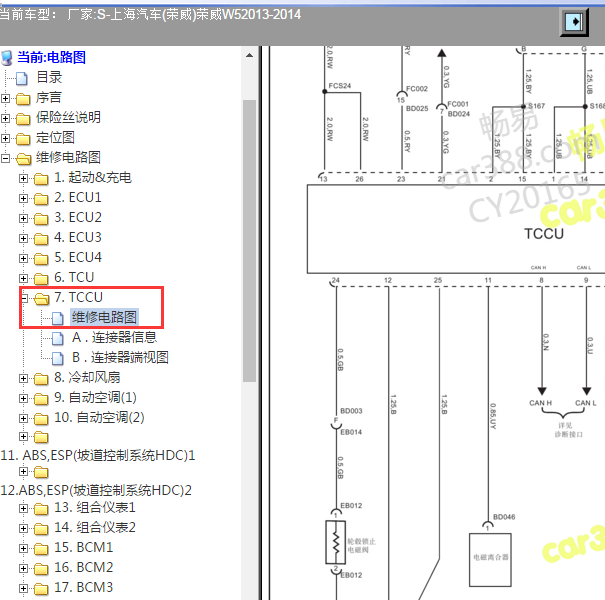Click the 电磁离合器 component box
This screenshot has width=605, height=600.
[490, 560]
